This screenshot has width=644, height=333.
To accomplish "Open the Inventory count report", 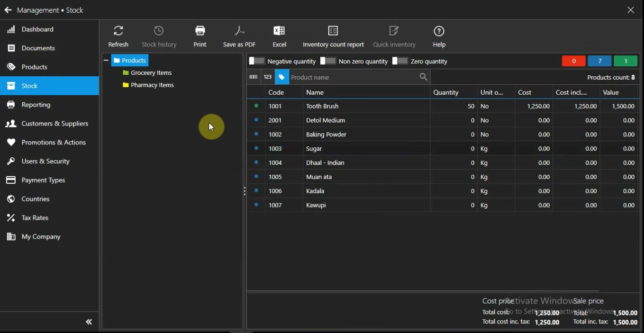I will pyautogui.click(x=333, y=36).
